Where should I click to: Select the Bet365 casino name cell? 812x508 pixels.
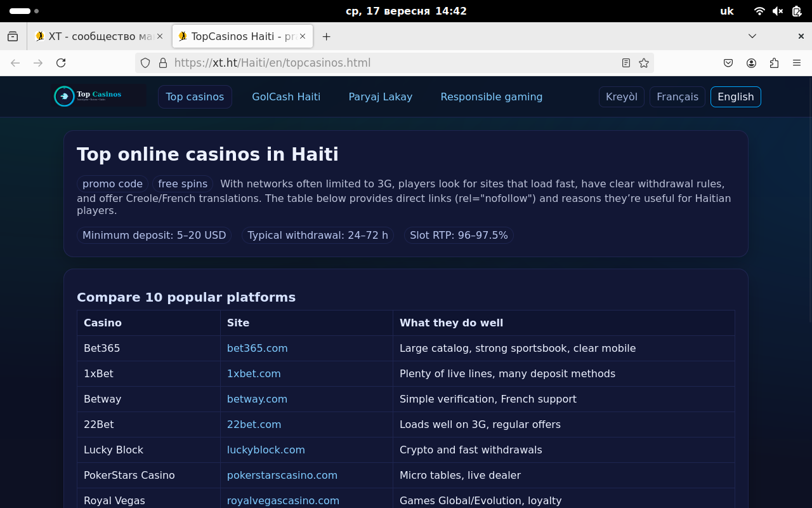coord(148,348)
